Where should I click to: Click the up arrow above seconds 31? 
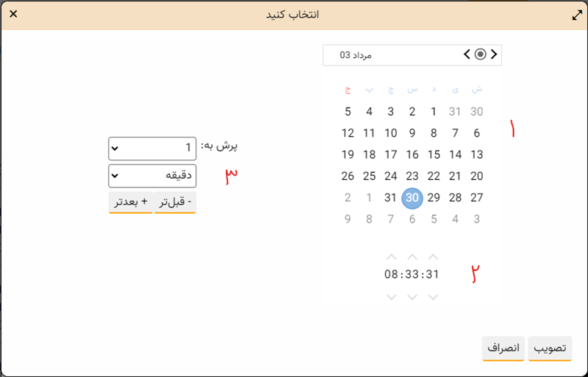433,257
